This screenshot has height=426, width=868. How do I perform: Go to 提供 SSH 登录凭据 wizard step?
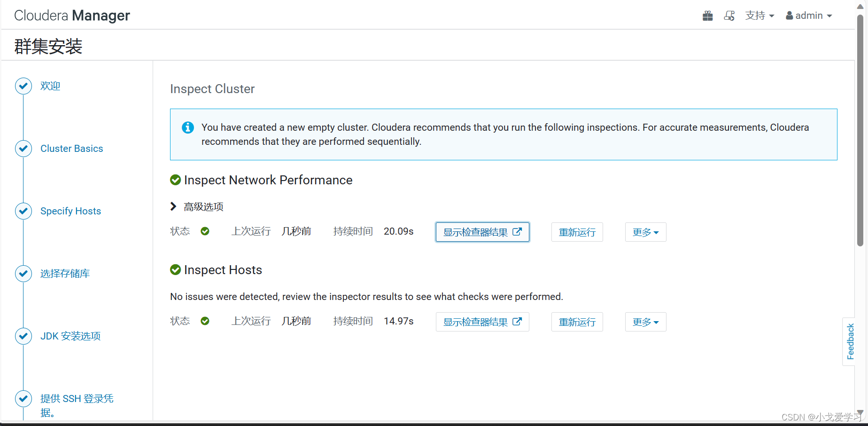[77, 405]
